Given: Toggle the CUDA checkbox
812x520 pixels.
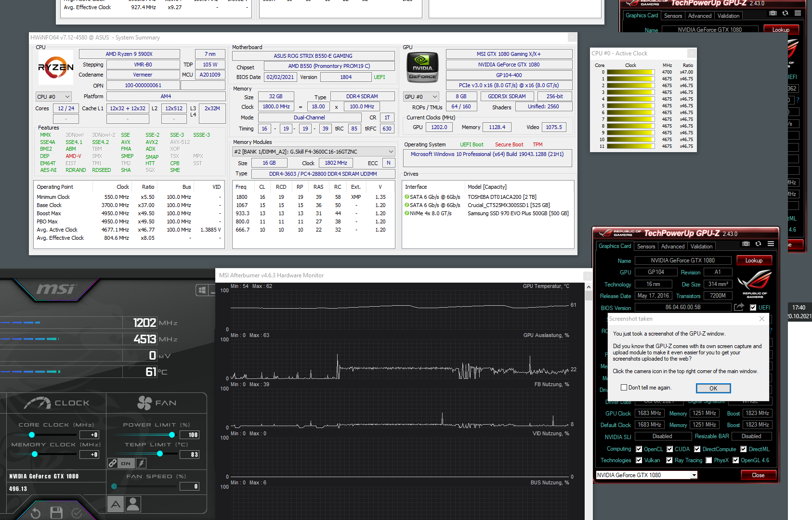Looking at the screenshot, I should (670, 449).
